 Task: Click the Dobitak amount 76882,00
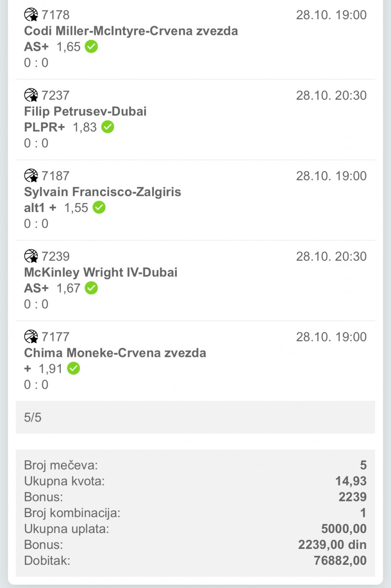point(340,560)
